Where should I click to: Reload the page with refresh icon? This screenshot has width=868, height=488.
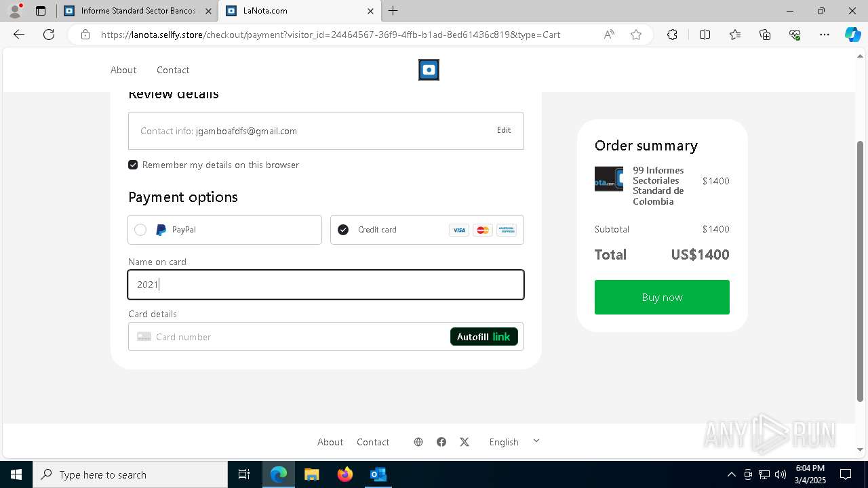click(49, 35)
